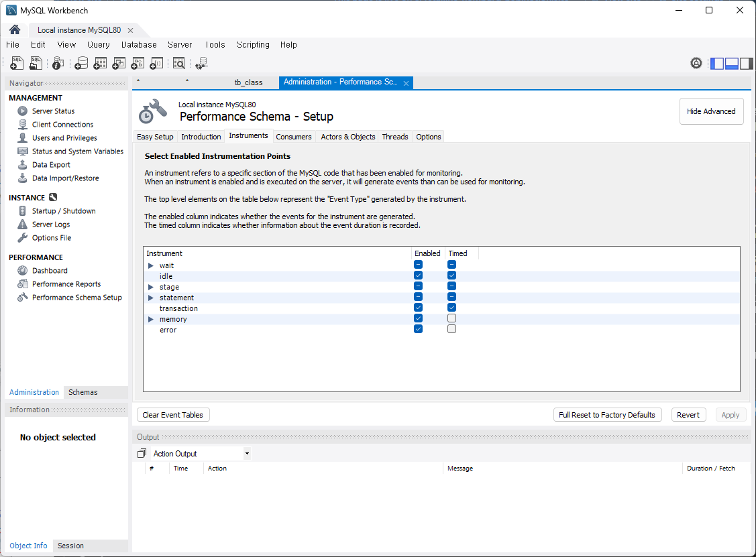Toggle Timed checkbox for wait instrument
Image resolution: width=756 pixels, height=557 pixels.
451,265
